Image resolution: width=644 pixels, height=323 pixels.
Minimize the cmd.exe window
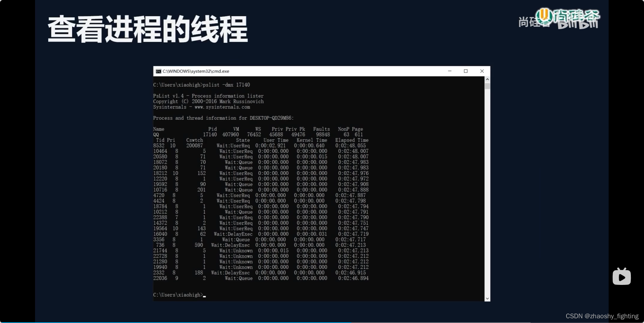(x=449, y=71)
